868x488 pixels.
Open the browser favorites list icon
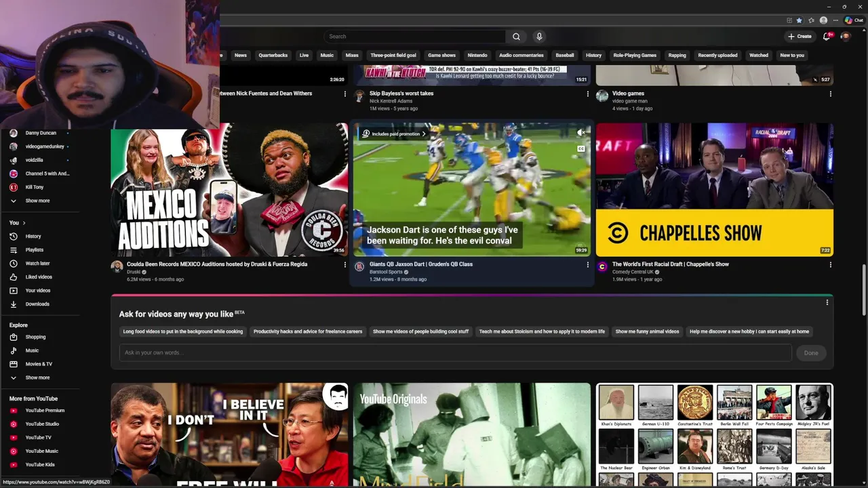[x=811, y=20]
